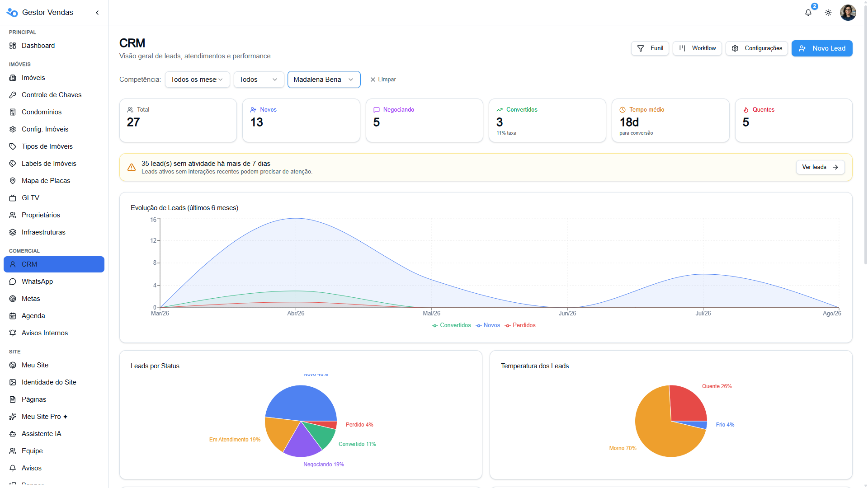Open the user profile avatar

pos(848,13)
